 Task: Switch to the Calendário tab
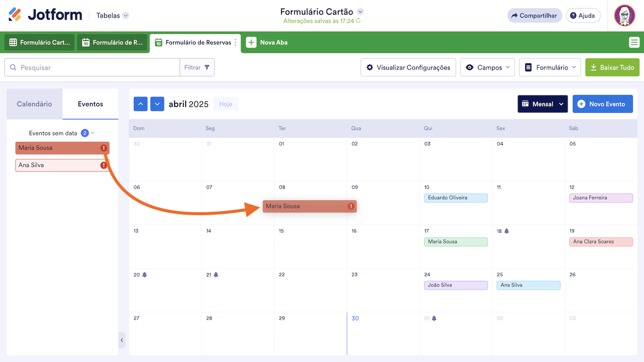tap(34, 104)
